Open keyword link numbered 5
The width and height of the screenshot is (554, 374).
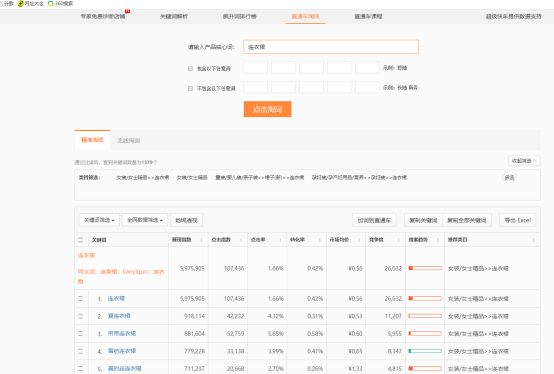[x=125, y=368]
